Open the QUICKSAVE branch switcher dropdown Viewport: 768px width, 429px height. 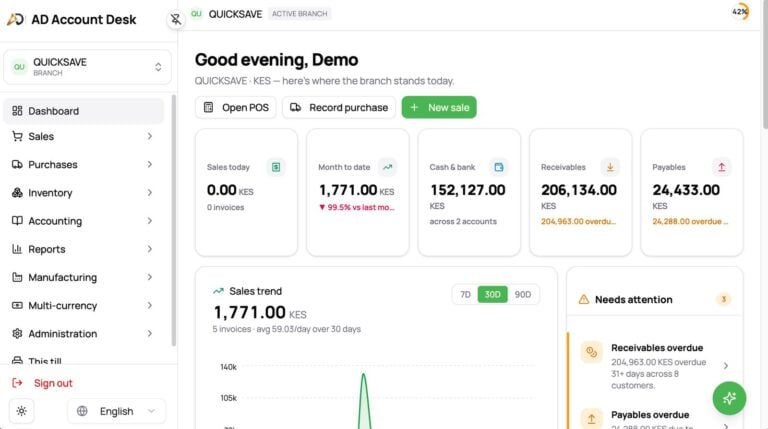tap(87, 67)
